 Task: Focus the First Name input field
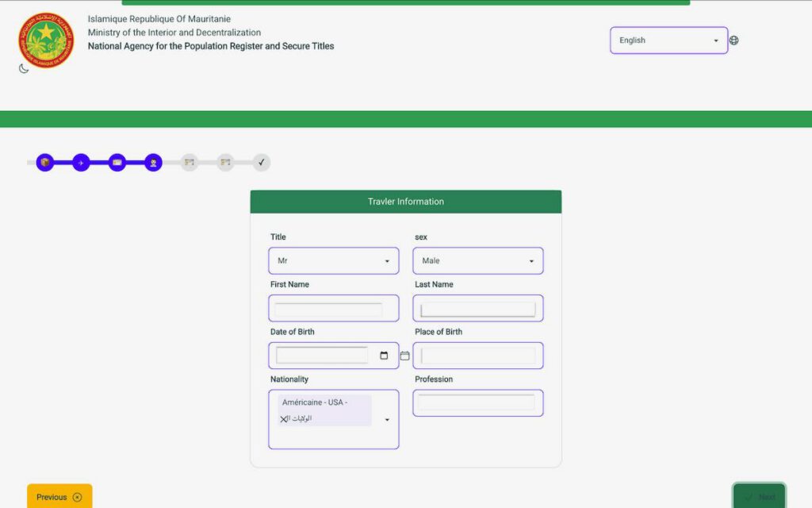coord(334,309)
